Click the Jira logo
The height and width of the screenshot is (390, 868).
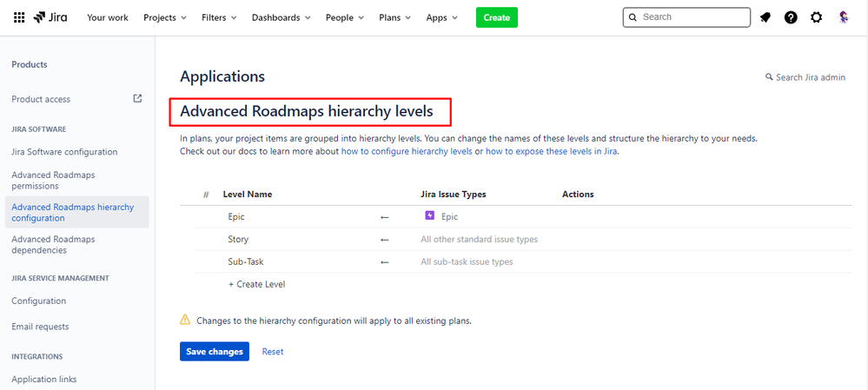click(x=50, y=17)
